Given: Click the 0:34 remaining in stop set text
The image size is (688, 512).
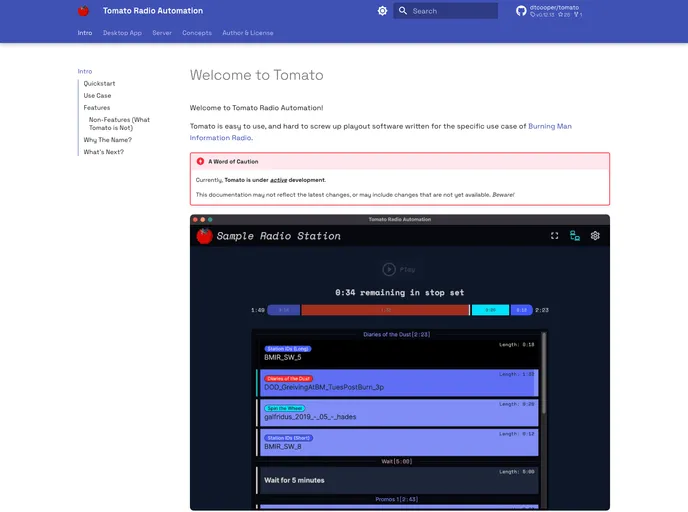Looking at the screenshot, I should pyautogui.click(x=399, y=293).
